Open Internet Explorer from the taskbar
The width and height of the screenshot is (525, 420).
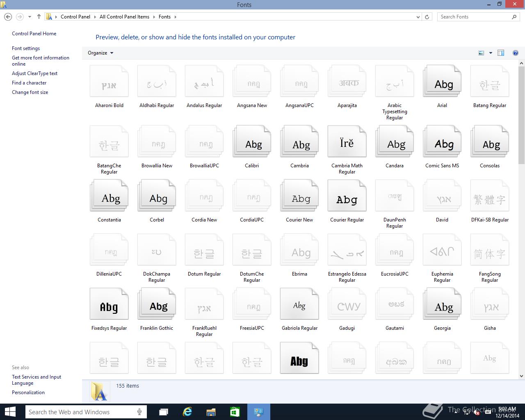[x=187, y=412]
